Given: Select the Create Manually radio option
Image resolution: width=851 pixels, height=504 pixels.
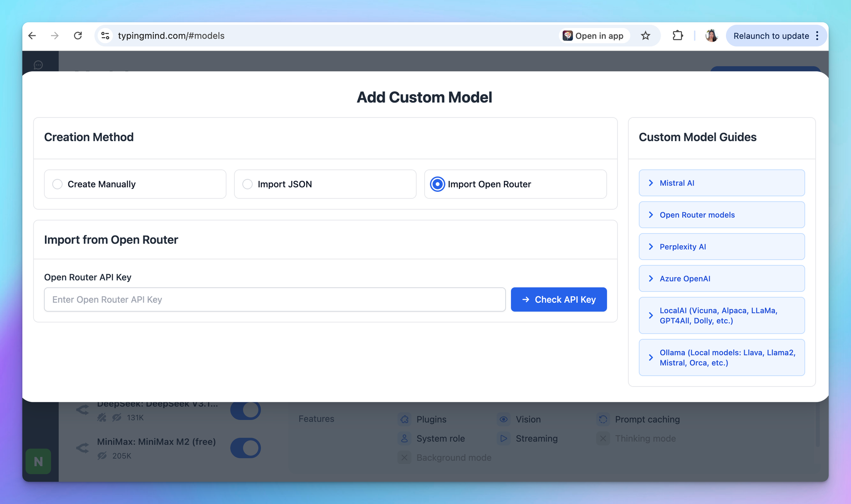Looking at the screenshot, I should pyautogui.click(x=58, y=184).
